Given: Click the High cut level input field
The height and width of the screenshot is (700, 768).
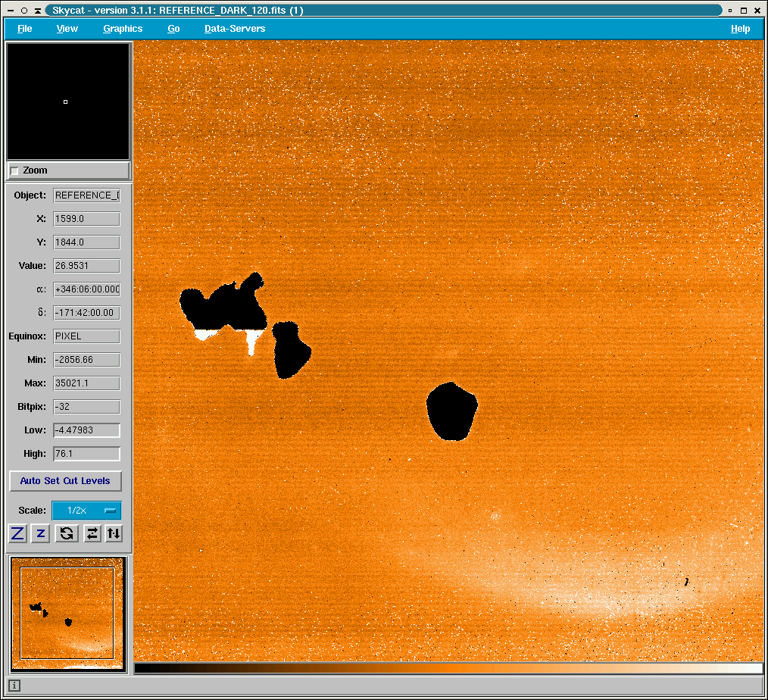Looking at the screenshot, I should pyautogui.click(x=86, y=454).
